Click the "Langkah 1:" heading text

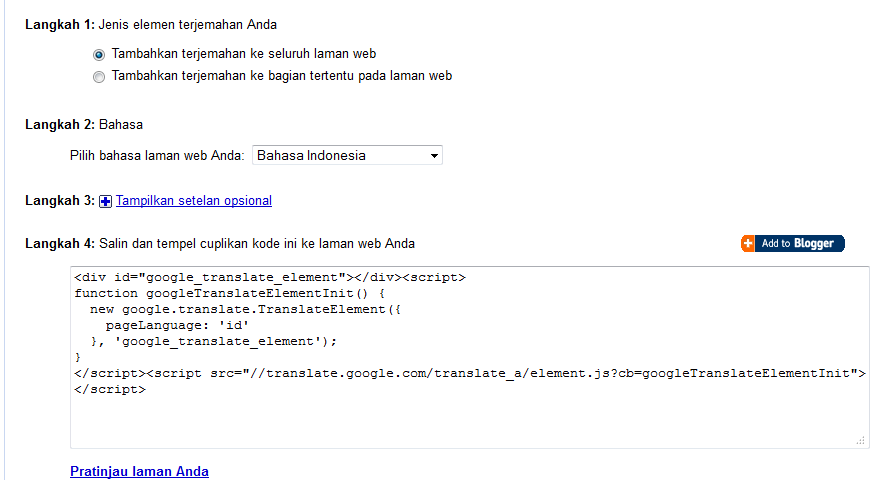60,24
